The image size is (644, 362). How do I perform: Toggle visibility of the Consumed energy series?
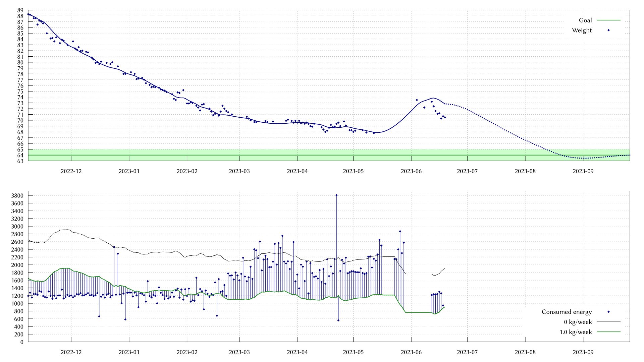tap(567, 312)
